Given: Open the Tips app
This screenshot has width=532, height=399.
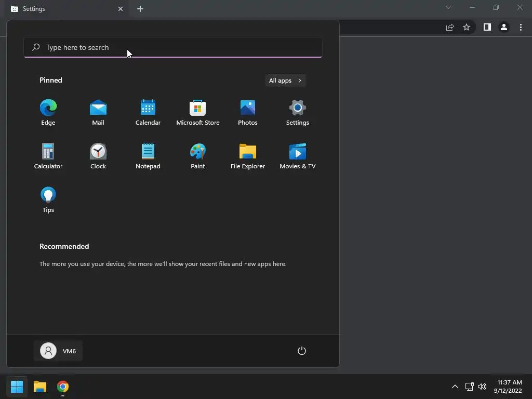Looking at the screenshot, I should (48, 199).
